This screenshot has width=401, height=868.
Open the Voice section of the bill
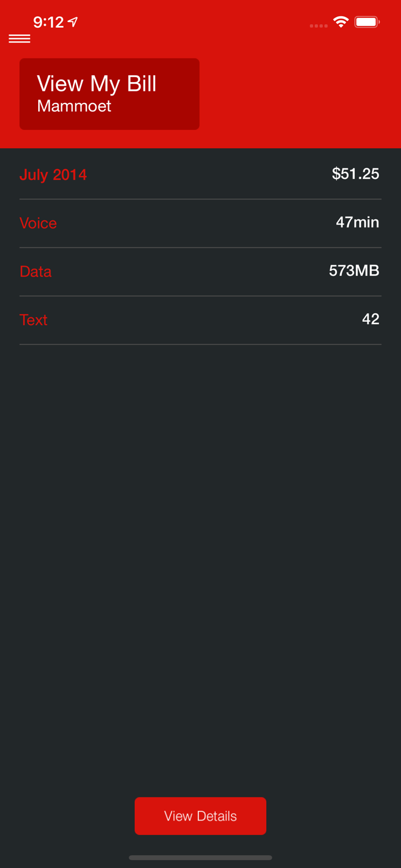[38, 223]
